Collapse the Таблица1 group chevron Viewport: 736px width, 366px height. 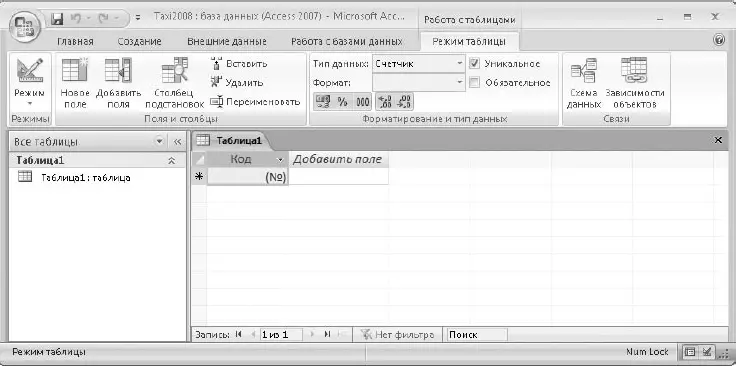tap(171, 160)
